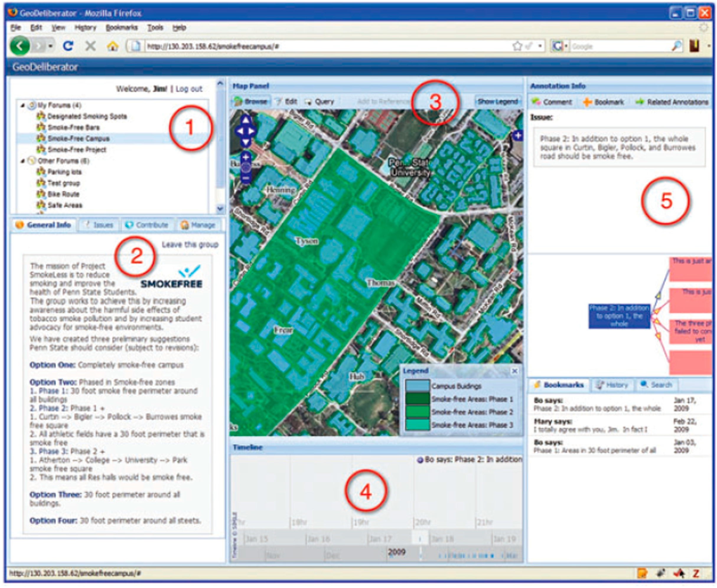Click the Log out link
The height and width of the screenshot is (588, 717).
(x=189, y=89)
